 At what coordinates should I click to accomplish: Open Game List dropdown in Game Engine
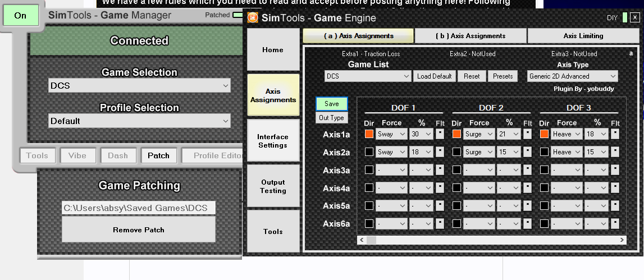[368, 76]
